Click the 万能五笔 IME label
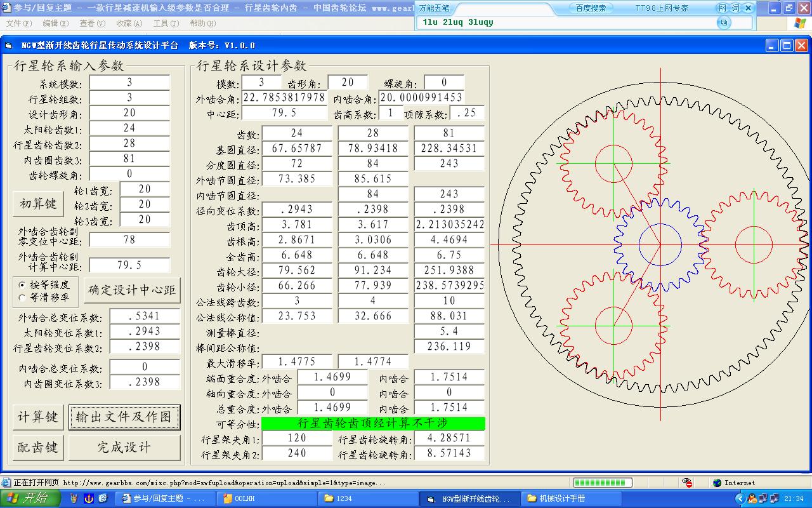Viewport: 812px width, 508px height. point(434,8)
